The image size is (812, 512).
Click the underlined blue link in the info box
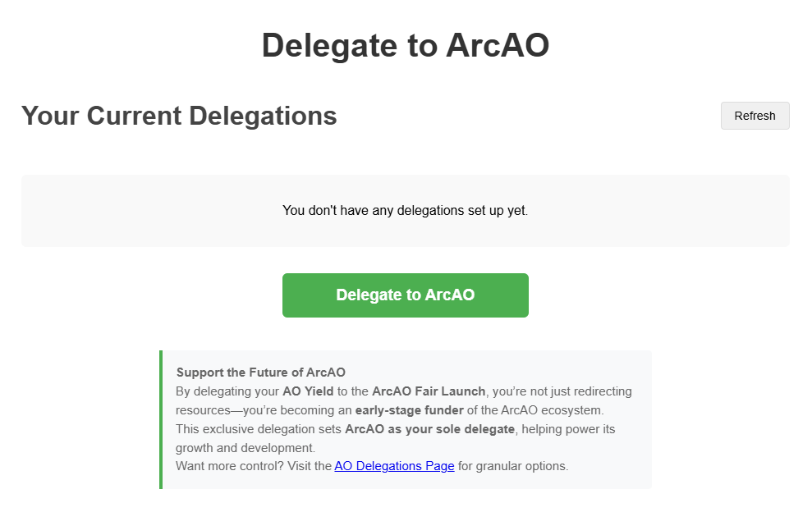394,465
